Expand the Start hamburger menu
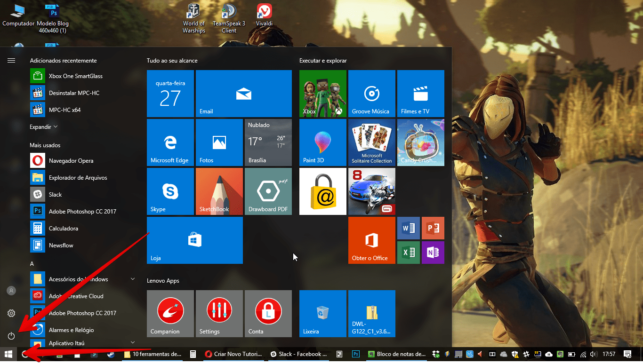643x364 pixels. pyautogui.click(x=11, y=60)
